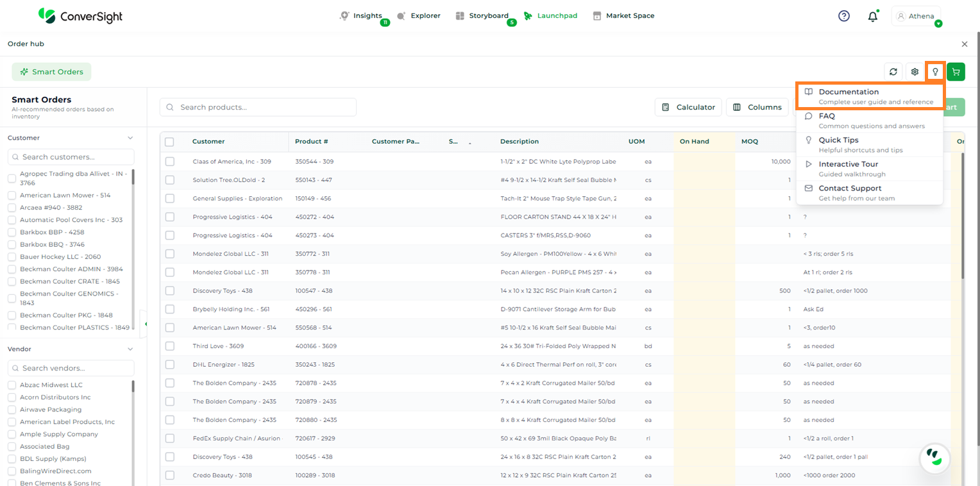
Task: Collapse the Customer filter section
Action: (x=130, y=138)
